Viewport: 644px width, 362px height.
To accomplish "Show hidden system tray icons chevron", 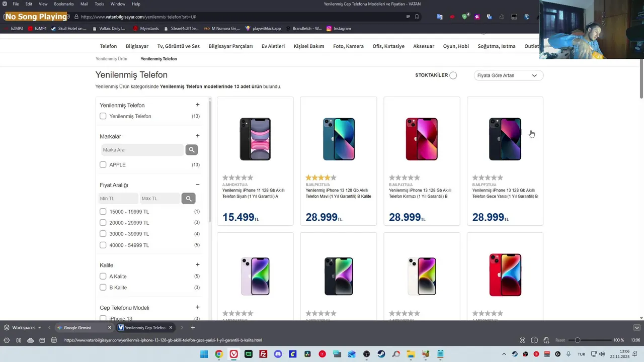I will (505, 354).
